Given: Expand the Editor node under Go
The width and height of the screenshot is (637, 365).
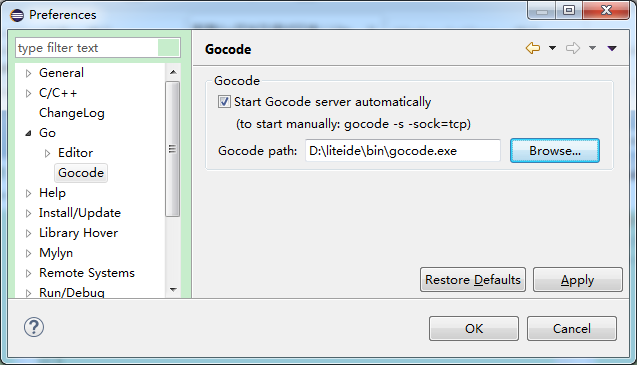Looking at the screenshot, I should (47, 153).
